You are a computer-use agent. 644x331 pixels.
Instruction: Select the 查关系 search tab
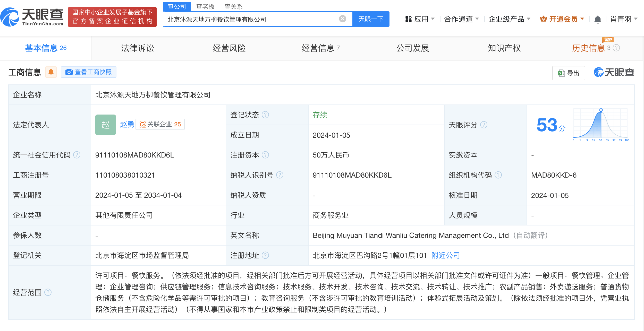tap(234, 7)
